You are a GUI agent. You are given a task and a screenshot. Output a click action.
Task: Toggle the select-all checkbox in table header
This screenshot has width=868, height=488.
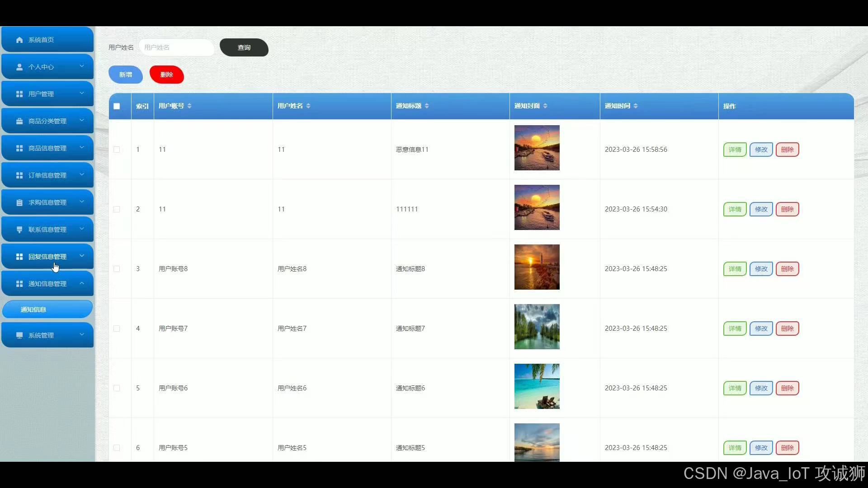(x=117, y=106)
